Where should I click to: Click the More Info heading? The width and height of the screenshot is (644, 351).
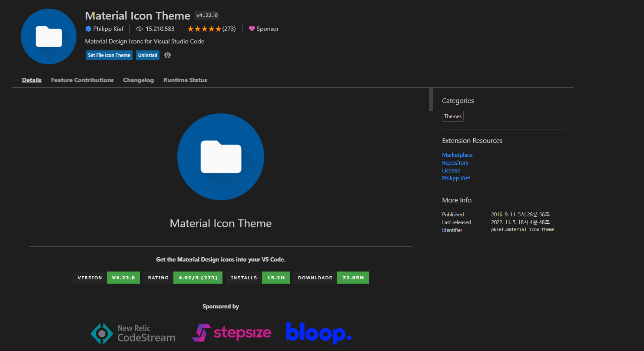point(457,200)
